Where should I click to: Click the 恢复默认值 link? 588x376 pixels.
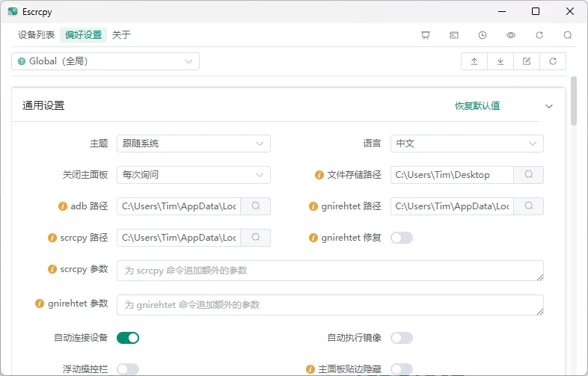pos(477,106)
